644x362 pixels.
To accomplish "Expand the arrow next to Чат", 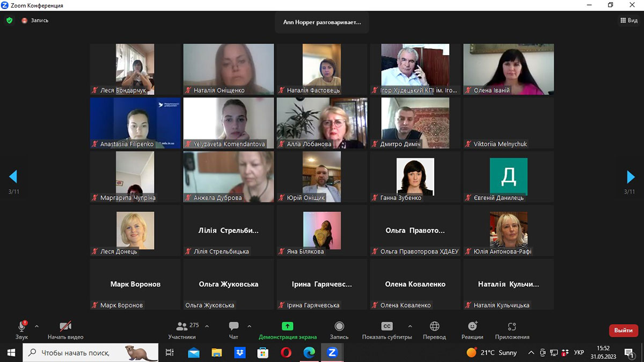I will 249,326.
